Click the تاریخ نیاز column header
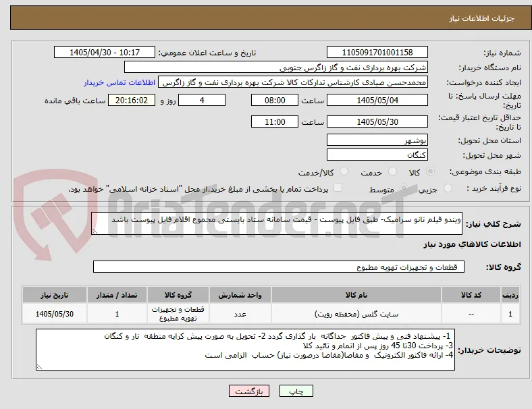 point(55,295)
